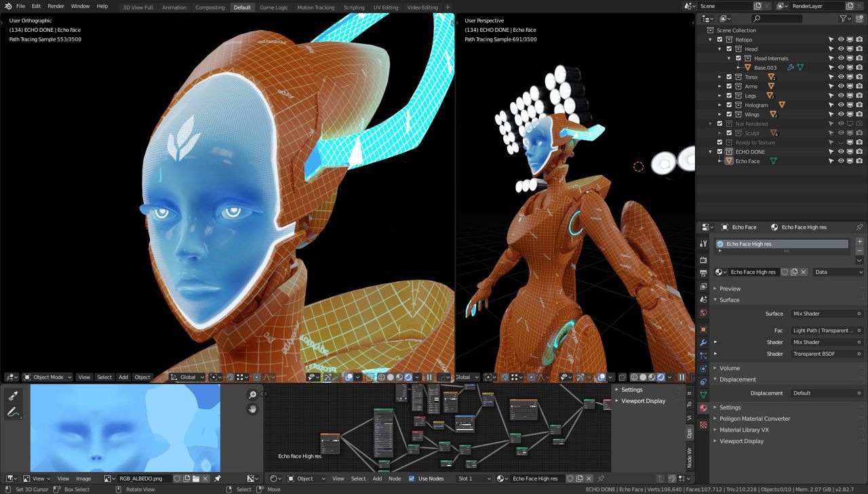Open the Object Mode dropdown
868x494 pixels.
(x=48, y=377)
